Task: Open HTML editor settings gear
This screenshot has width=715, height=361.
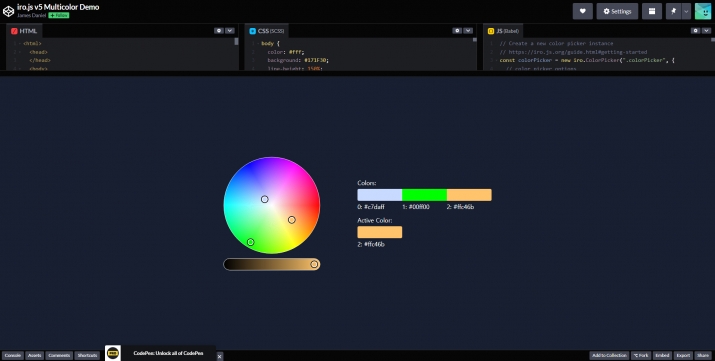Action: pos(219,31)
